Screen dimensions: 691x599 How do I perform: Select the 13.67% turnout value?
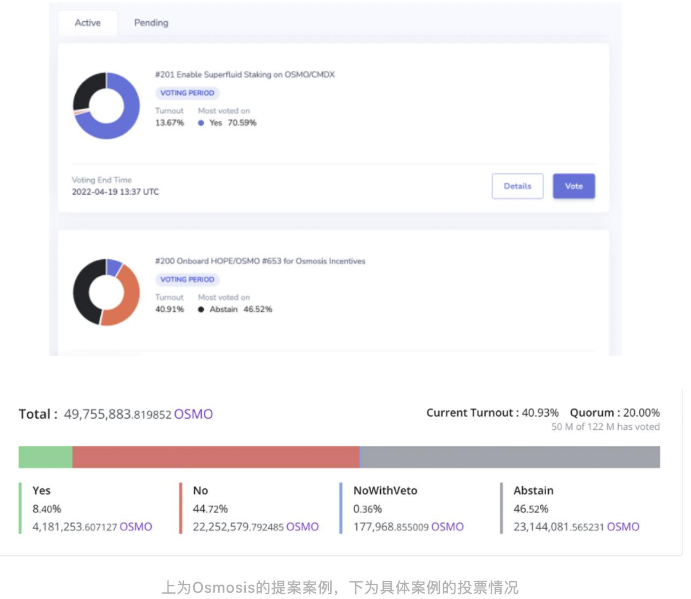169,123
